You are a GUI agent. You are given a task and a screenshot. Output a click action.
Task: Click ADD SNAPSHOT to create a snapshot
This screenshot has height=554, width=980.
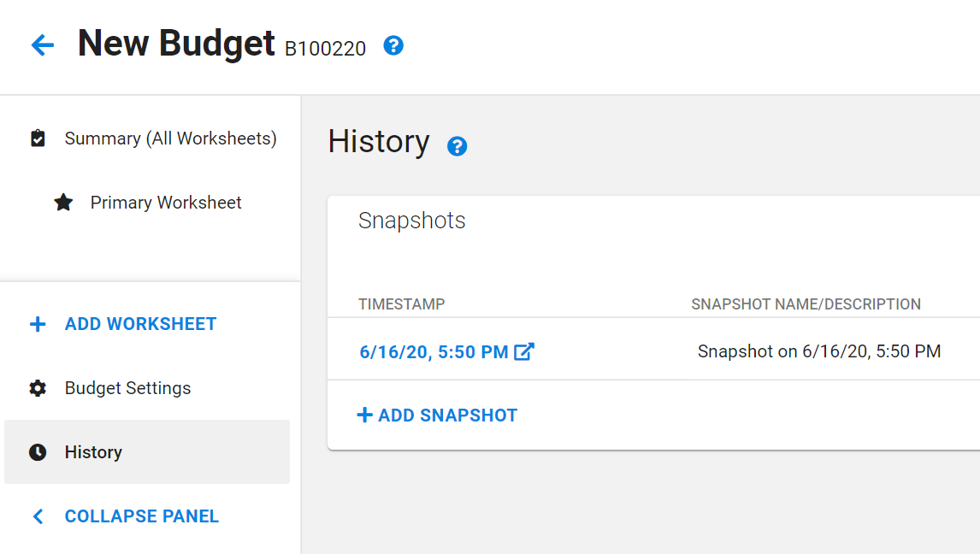click(x=437, y=415)
